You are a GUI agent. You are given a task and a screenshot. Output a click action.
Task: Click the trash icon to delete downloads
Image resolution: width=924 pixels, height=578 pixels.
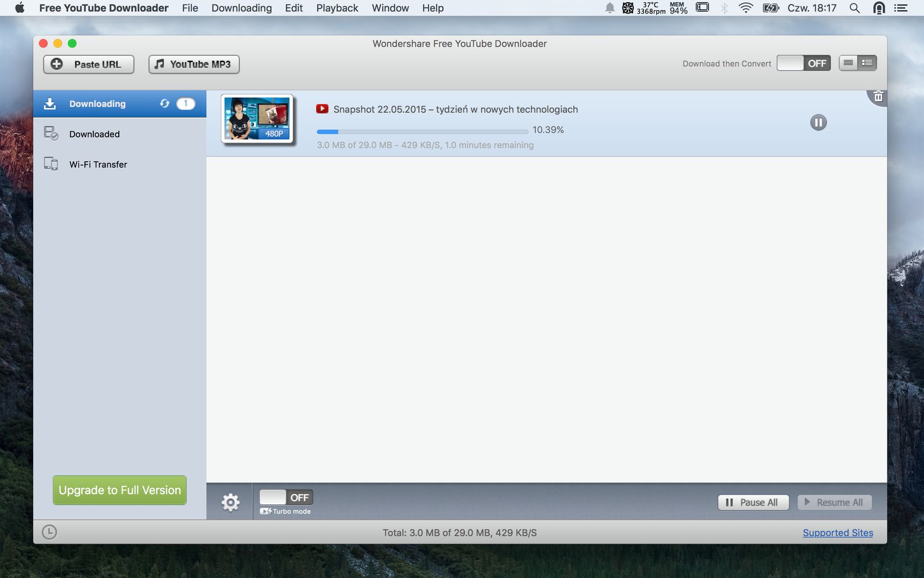(878, 96)
